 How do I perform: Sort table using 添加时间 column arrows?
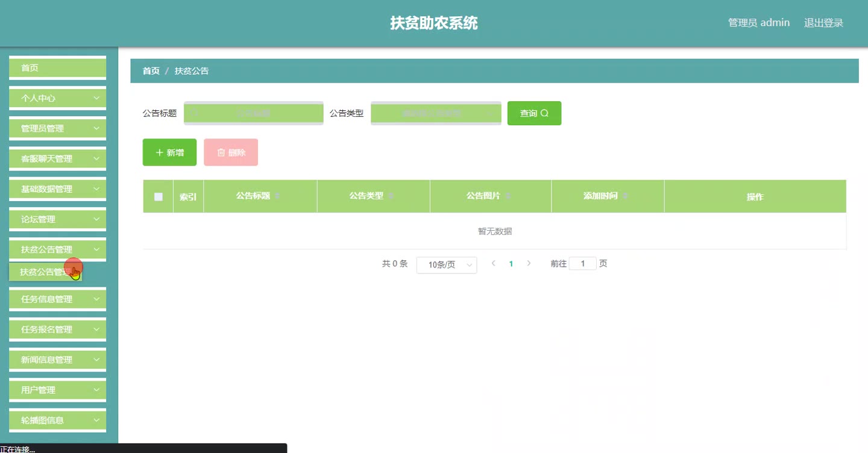click(625, 196)
